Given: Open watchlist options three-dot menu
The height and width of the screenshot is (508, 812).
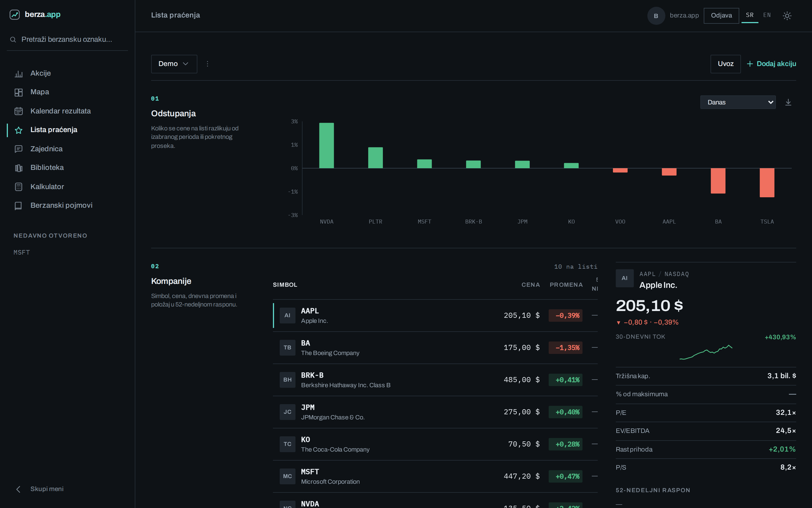Looking at the screenshot, I should coord(207,64).
